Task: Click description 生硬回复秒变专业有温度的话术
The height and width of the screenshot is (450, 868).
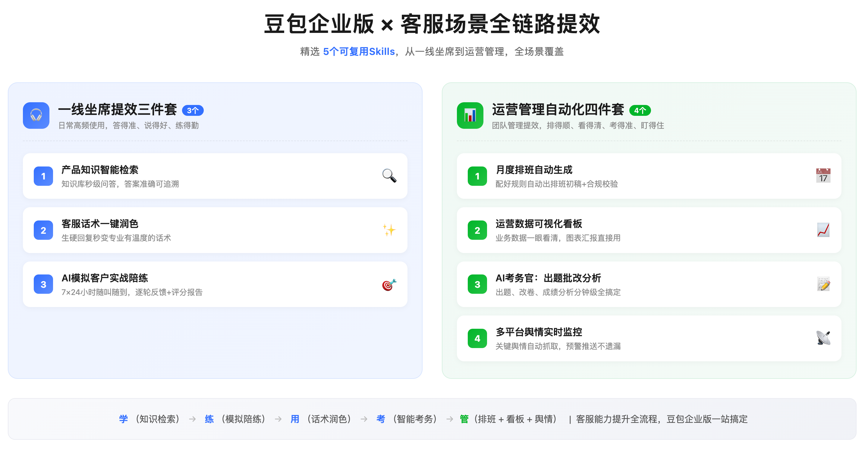Action: (x=116, y=238)
